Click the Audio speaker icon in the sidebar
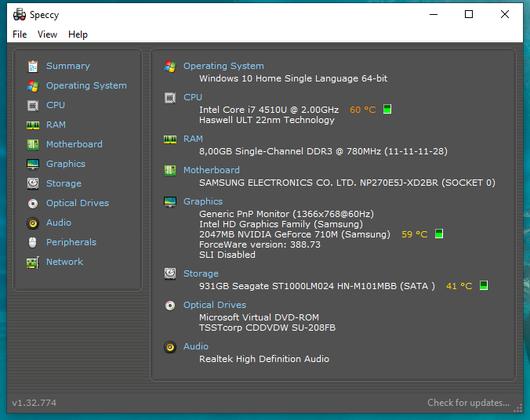This screenshot has height=420, width=530. tap(33, 223)
